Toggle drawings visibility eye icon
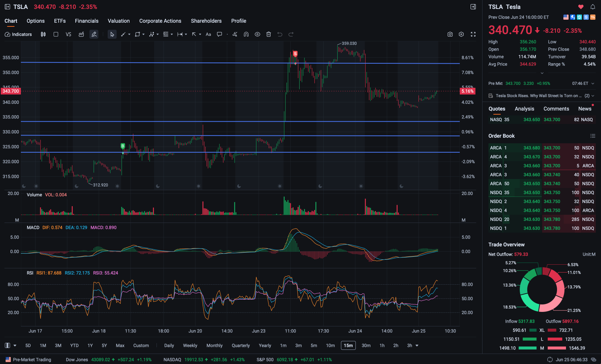Viewport: 601px width, 364px height. pyautogui.click(x=257, y=34)
